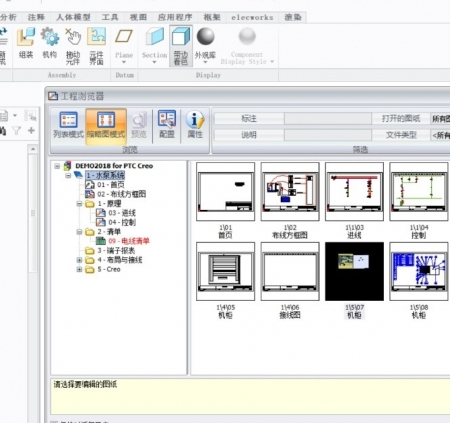Image resolution: width=450 pixels, height=423 pixels.
Task: Collapse the DEMO2018 for PTC Creo node
Action: 57,166
